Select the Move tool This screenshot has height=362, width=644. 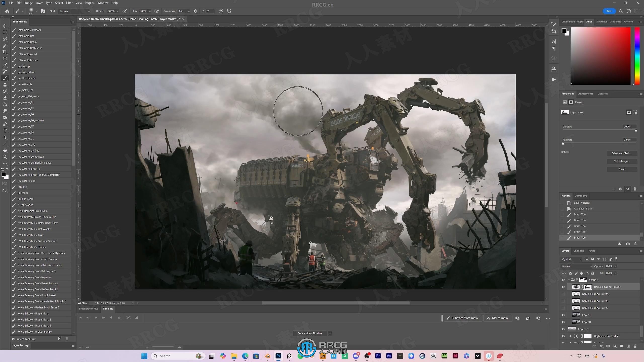point(5,26)
